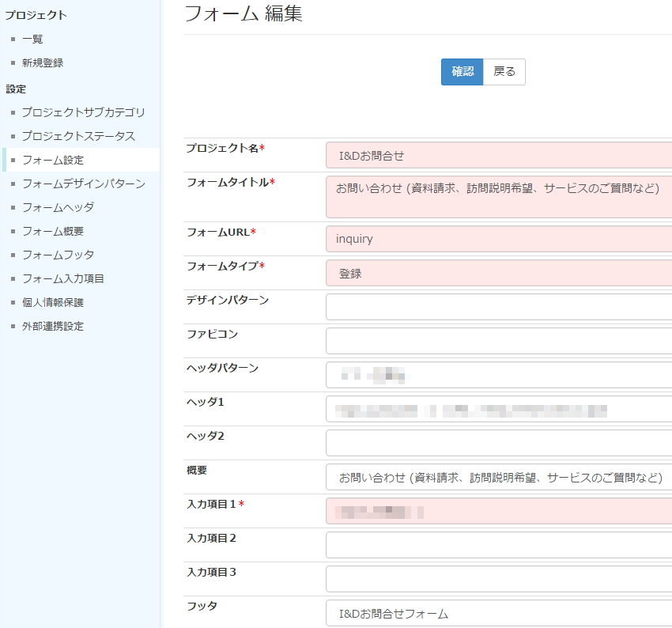Open the empty デザインパターン dropdown
The height and width of the screenshot is (628, 672).
498,307
